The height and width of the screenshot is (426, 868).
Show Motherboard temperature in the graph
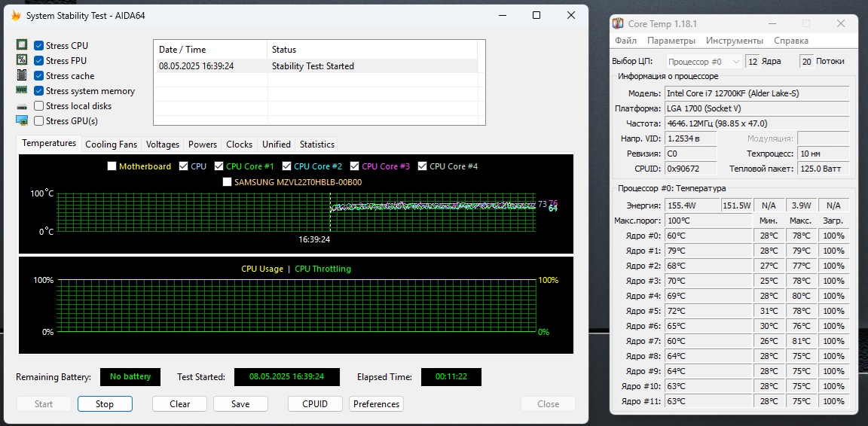[x=112, y=166]
